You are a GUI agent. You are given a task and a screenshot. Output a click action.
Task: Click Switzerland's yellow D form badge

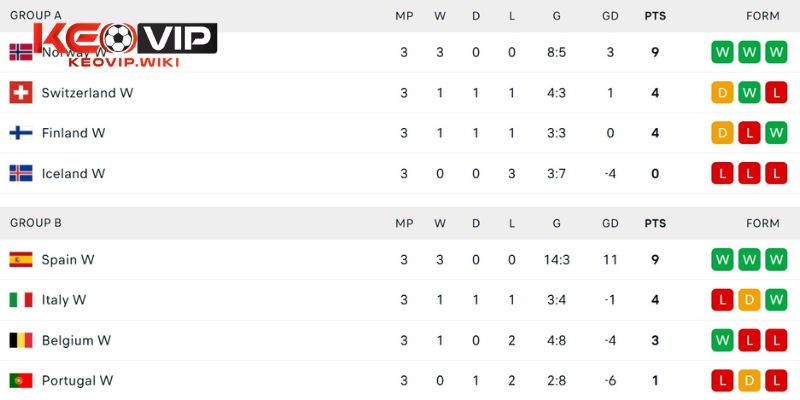tap(722, 93)
